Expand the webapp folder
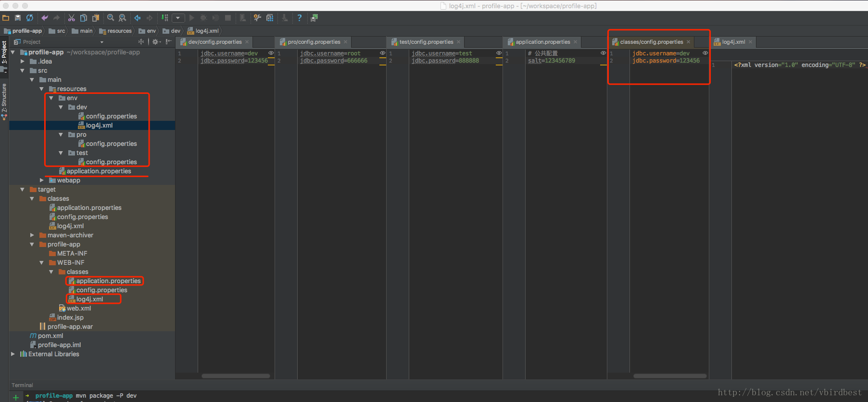The width and height of the screenshot is (868, 402). [41, 180]
